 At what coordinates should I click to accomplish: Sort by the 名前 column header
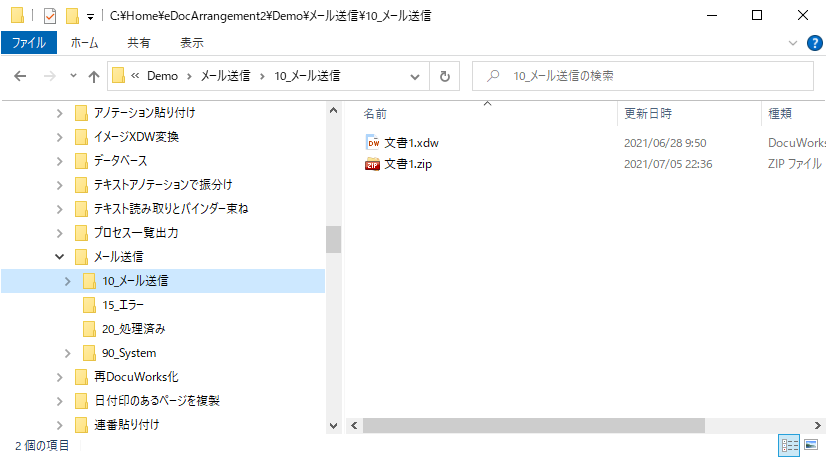pos(375,113)
